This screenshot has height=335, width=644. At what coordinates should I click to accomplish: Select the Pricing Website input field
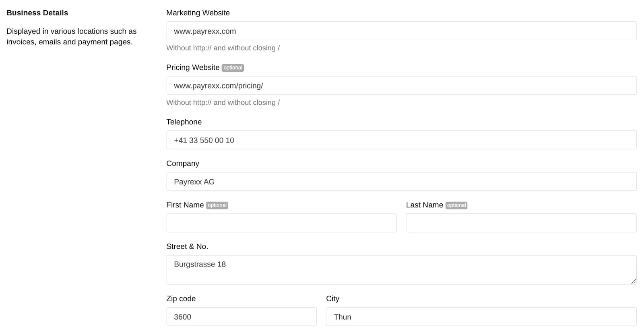click(x=401, y=85)
